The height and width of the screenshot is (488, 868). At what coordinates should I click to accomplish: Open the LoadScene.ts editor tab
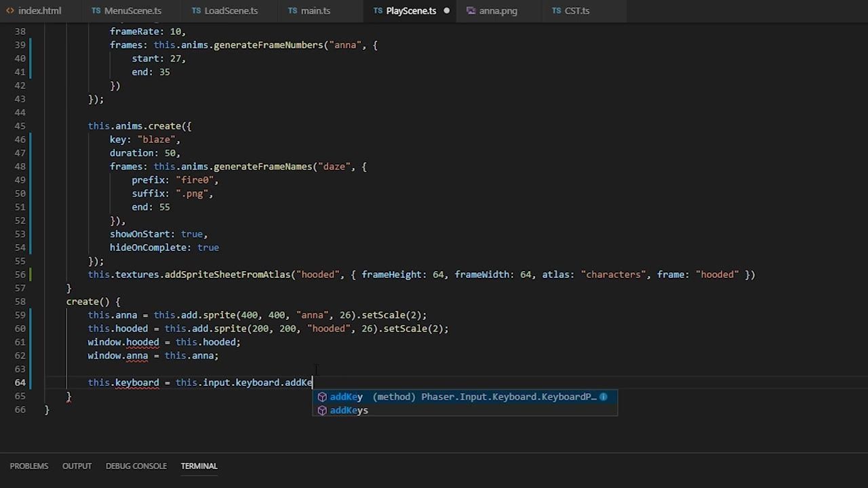click(231, 11)
